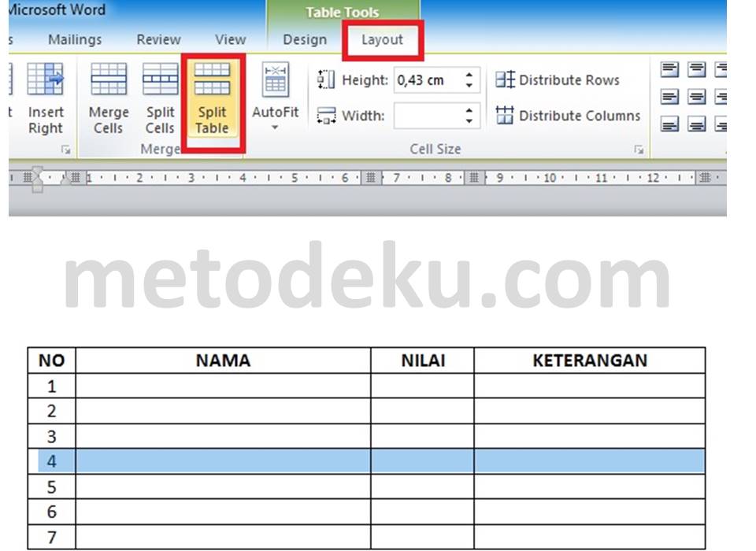Click the NO header cell
756x551 pixels.
tap(52, 361)
